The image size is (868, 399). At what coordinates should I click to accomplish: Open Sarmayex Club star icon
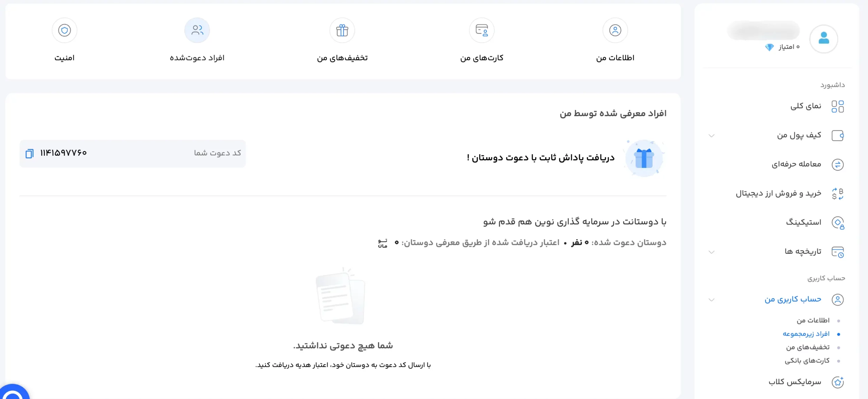coord(837,382)
